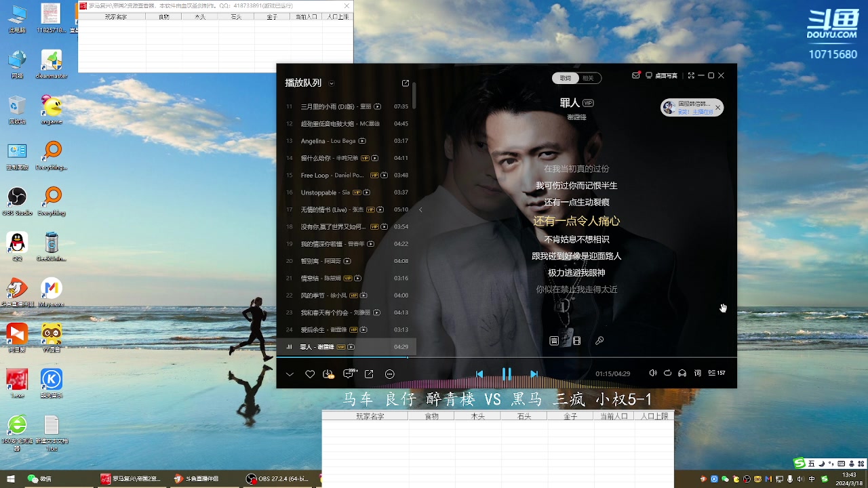Open 360安全浏览器 desktop icon
The height and width of the screenshot is (488, 868).
tap(17, 432)
